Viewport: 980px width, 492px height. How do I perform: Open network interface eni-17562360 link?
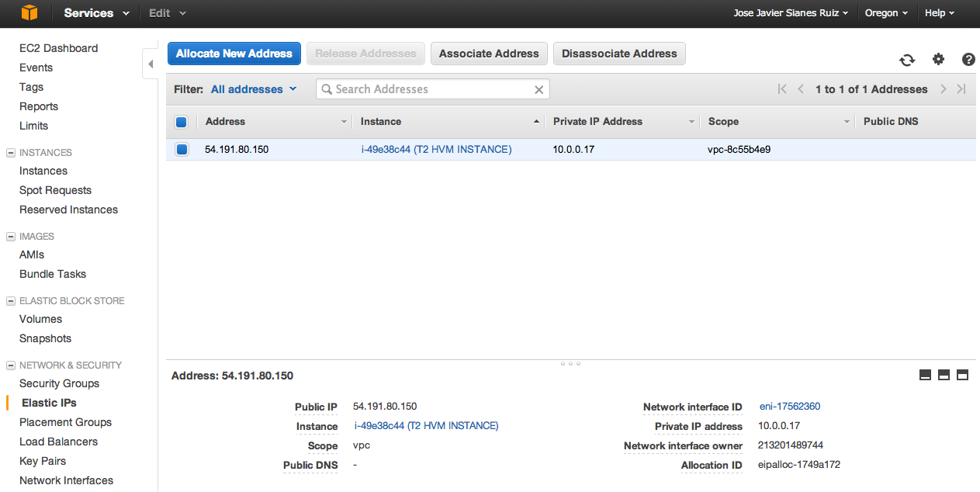(x=790, y=406)
